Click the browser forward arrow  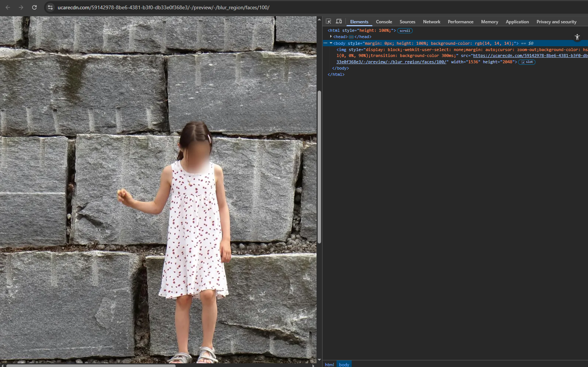21,7
